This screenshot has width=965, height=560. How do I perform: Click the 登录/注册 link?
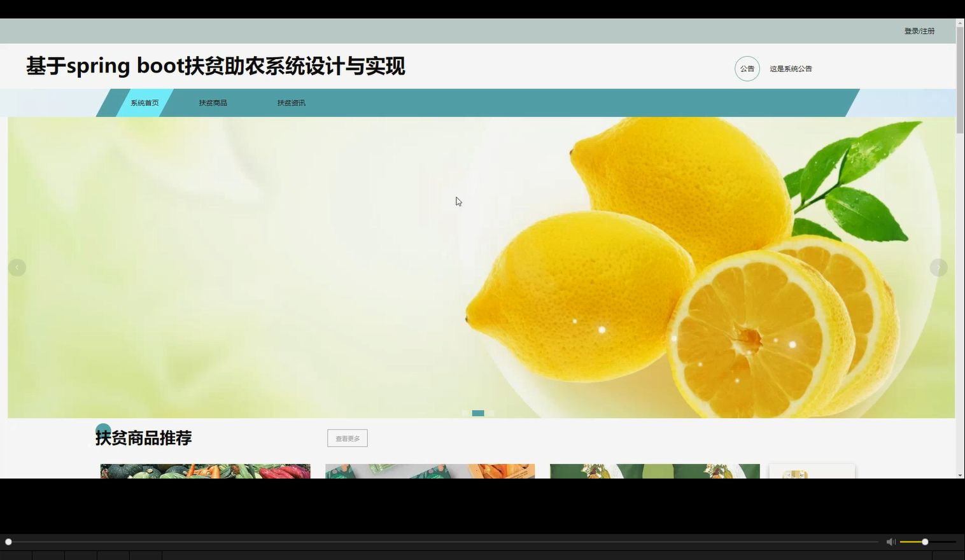pyautogui.click(x=919, y=30)
